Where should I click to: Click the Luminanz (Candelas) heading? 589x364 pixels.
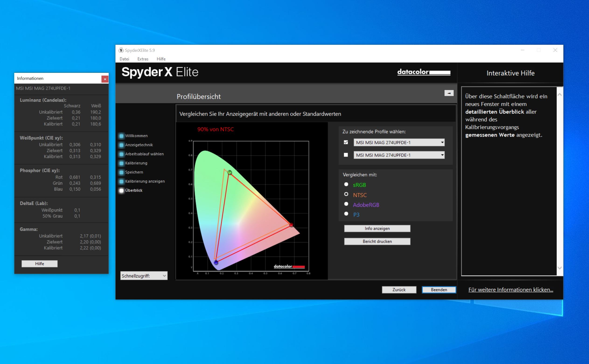coord(43,100)
